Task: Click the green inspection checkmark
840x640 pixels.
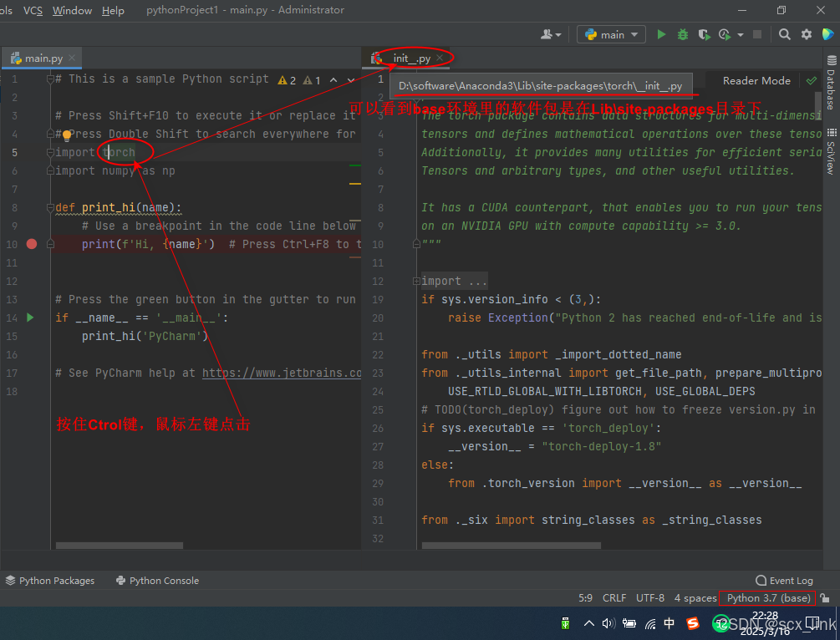Action: tap(811, 81)
